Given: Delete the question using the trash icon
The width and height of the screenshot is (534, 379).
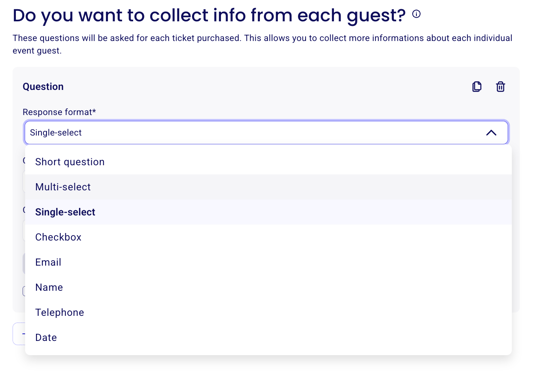Looking at the screenshot, I should (500, 86).
